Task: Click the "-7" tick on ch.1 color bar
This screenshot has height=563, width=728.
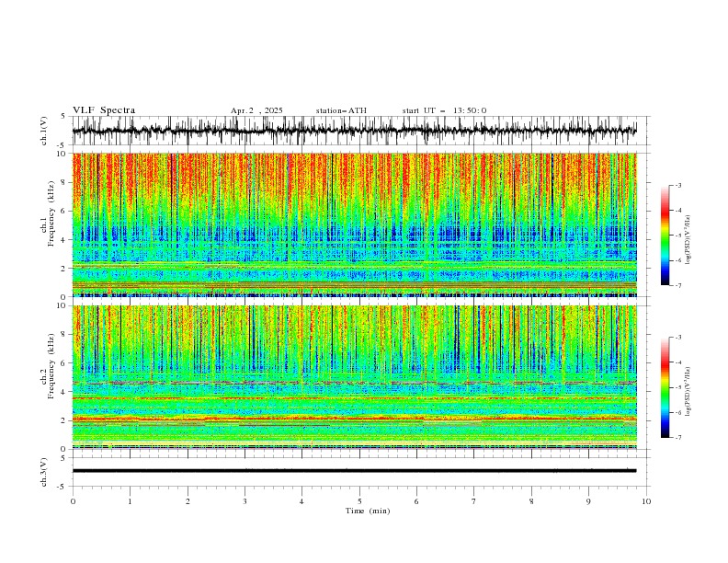Action: click(678, 285)
